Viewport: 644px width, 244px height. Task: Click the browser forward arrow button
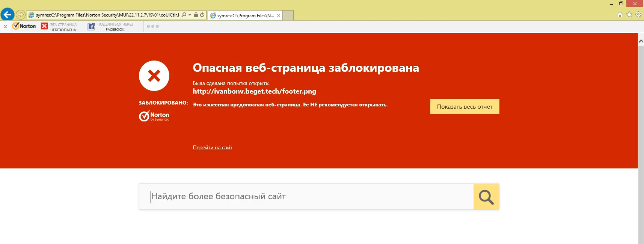[21, 15]
